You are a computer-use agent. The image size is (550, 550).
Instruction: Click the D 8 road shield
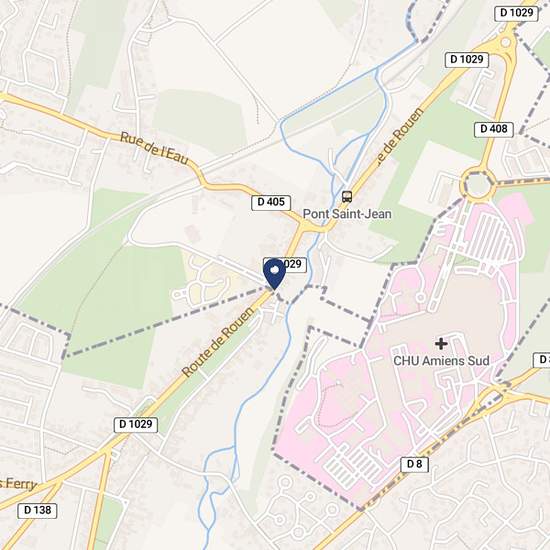coord(414,464)
